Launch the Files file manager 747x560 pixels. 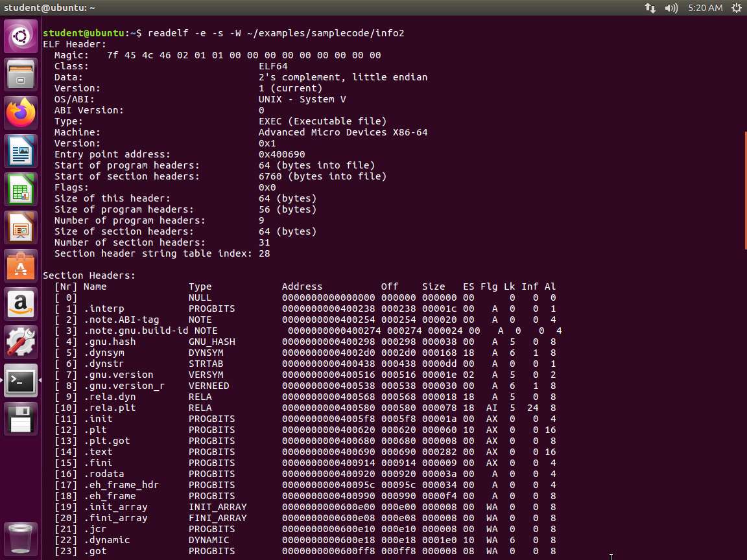(21, 75)
